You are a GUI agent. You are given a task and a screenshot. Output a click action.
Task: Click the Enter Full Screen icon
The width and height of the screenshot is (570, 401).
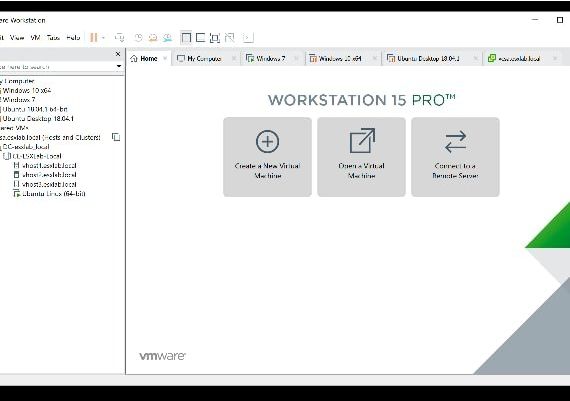[215, 37]
